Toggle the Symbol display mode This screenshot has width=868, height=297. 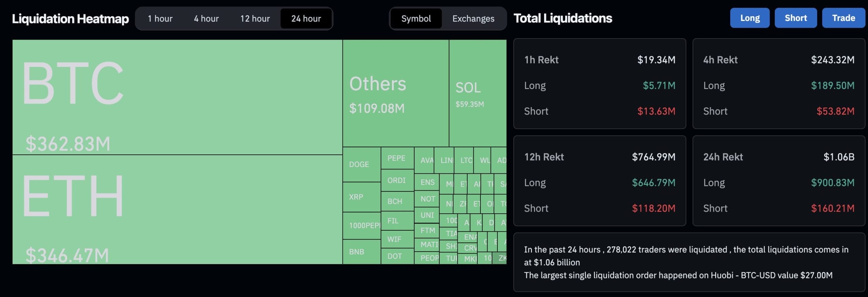click(416, 19)
